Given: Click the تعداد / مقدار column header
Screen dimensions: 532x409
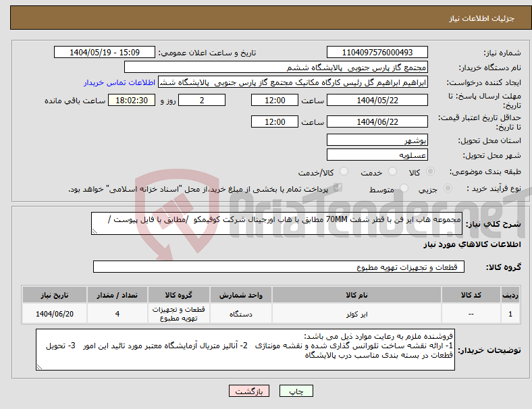Looking at the screenshot, I should pyautogui.click(x=117, y=295).
